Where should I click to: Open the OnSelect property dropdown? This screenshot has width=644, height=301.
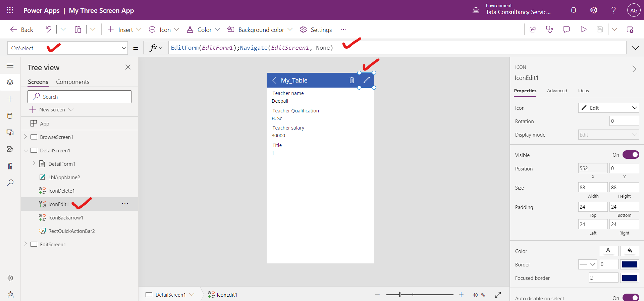(124, 48)
